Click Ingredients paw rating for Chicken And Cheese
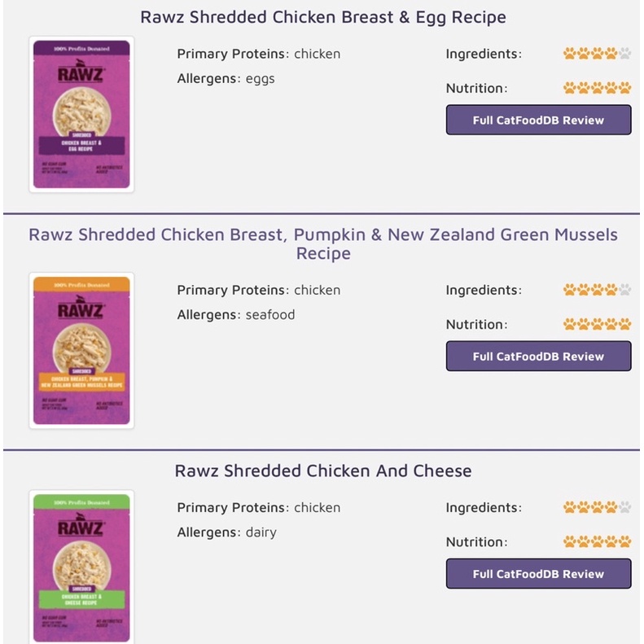This screenshot has width=644, height=644. [597, 507]
